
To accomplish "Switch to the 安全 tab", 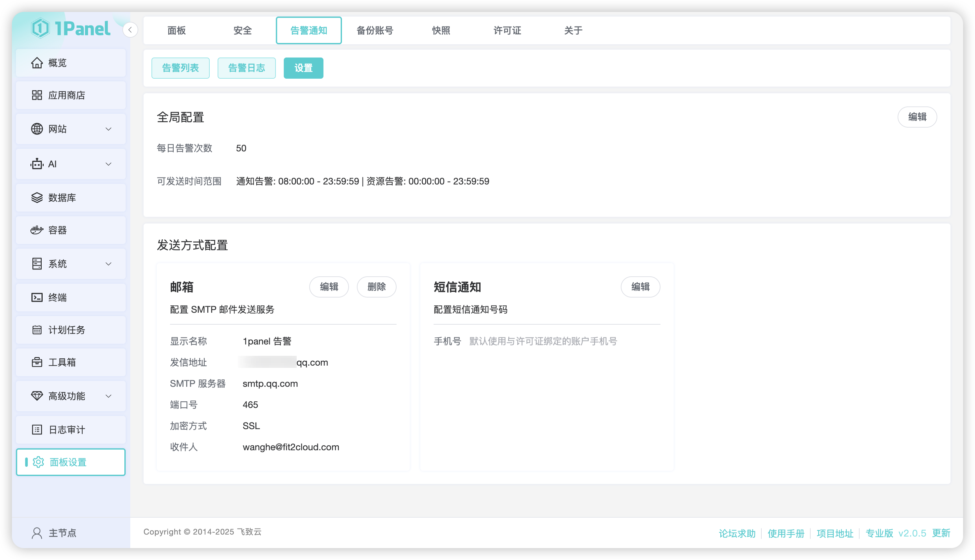I will click(242, 30).
